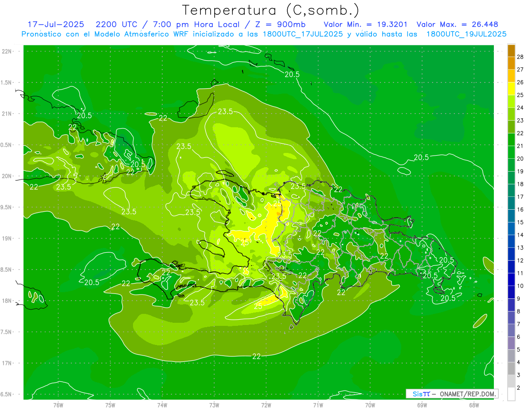The height and width of the screenshot is (411, 532).
Task: Click legend color between 23 and 24
Action: 511,114
